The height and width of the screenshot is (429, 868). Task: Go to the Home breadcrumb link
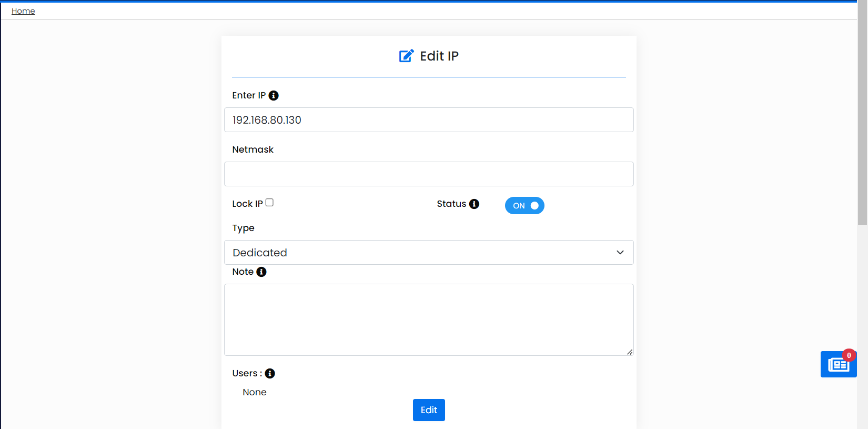click(x=23, y=11)
